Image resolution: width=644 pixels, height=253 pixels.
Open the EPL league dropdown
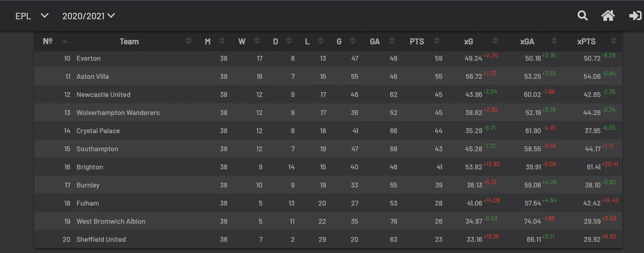coord(23,16)
